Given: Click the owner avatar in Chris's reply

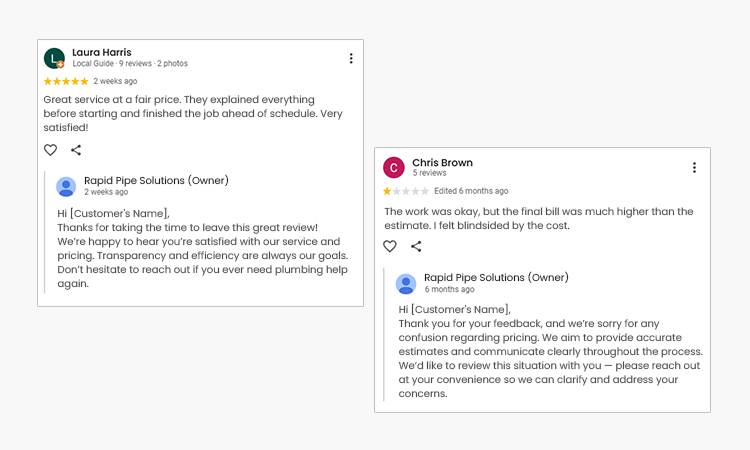Looking at the screenshot, I should (x=406, y=284).
